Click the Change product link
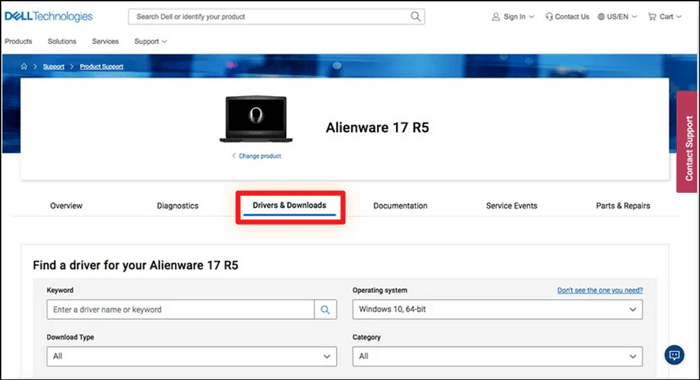Viewport: 700px width, 380px height. click(257, 156)
